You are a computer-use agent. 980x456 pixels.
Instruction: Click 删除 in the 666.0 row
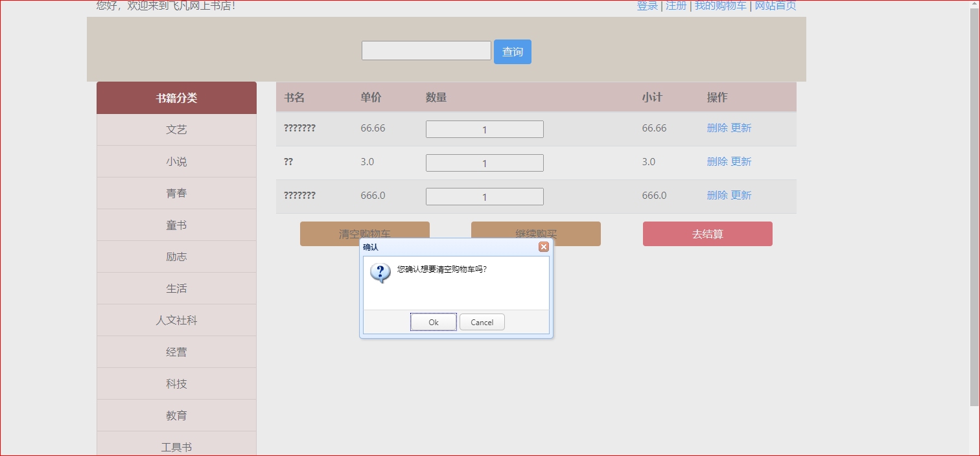point(717,196)
